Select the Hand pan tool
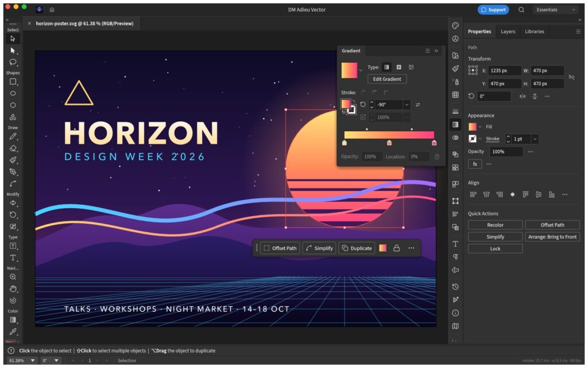Screen dimensions: 588x368 [13, 289]
